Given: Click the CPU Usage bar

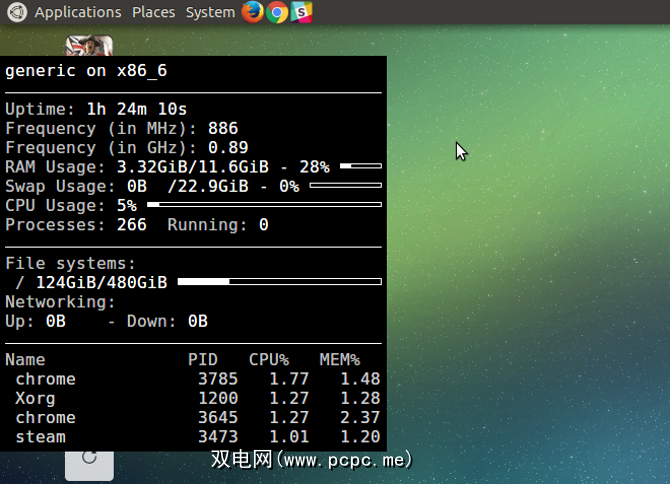Looking at the screenshot, I should (x=264, y=205).
